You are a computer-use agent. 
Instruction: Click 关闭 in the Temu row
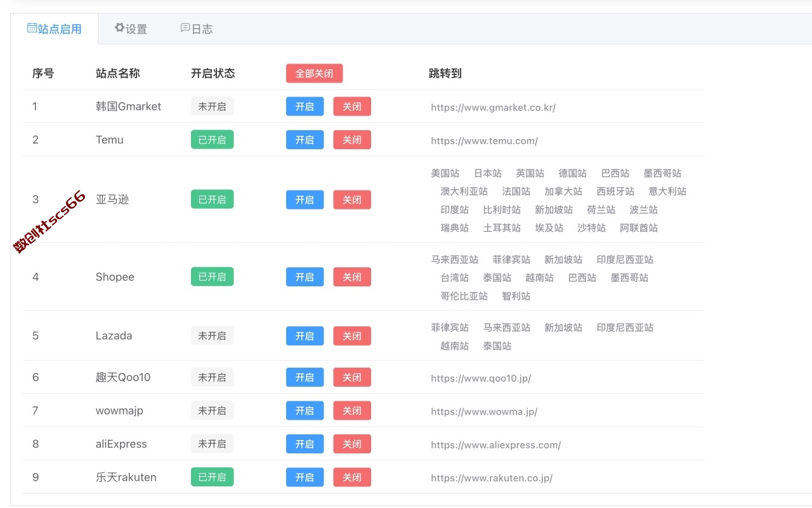tap(352, 140)
